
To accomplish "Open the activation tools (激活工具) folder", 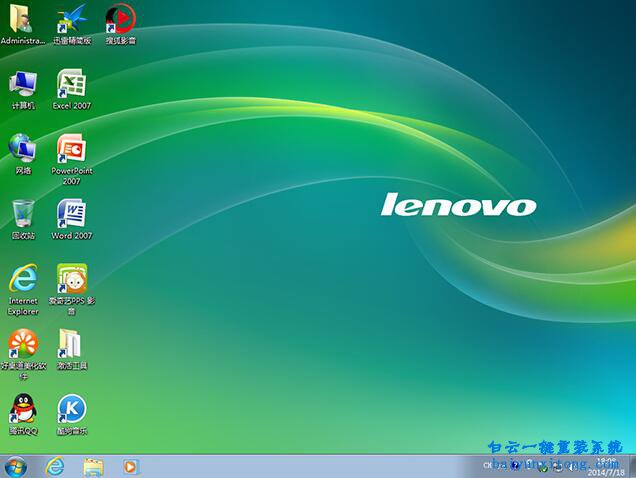I will click(71, 344).
